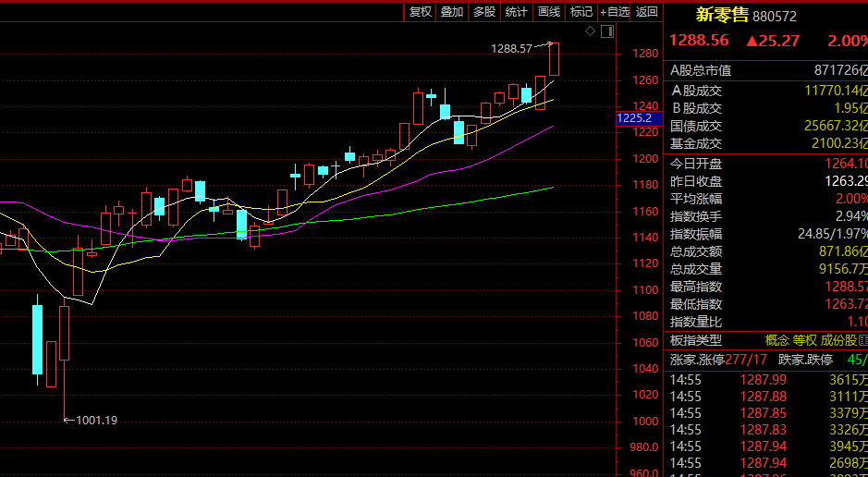The height and width of the screenshot is (477, 868).
Task: Activate the 画线 drawing tool
Action: tap(549, 12)
